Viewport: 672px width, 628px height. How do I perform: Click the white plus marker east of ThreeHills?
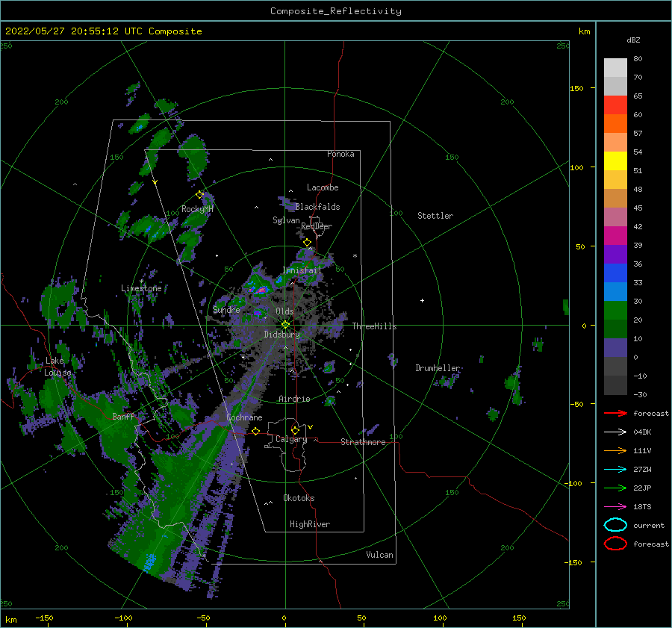[422, 300]
